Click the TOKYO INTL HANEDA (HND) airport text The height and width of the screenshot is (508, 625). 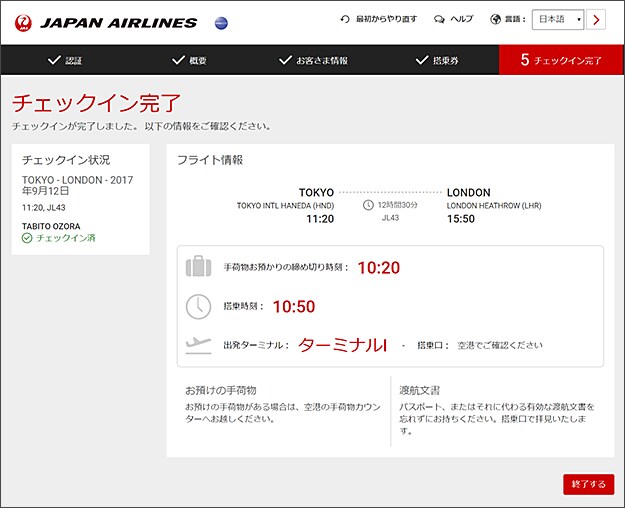click(285, 205)
